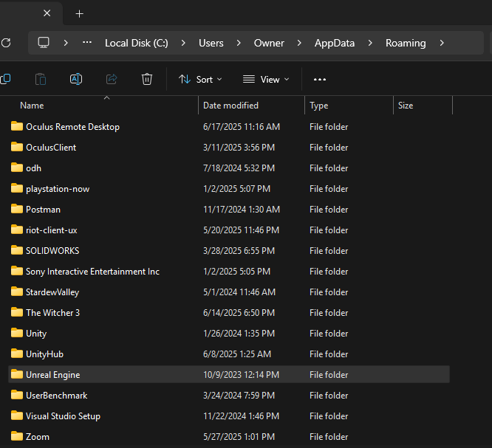Select the Oculus Remote Desktop folder icon
Screen dimensions: 492x448
pyautogui.click(x=17, y=126)
